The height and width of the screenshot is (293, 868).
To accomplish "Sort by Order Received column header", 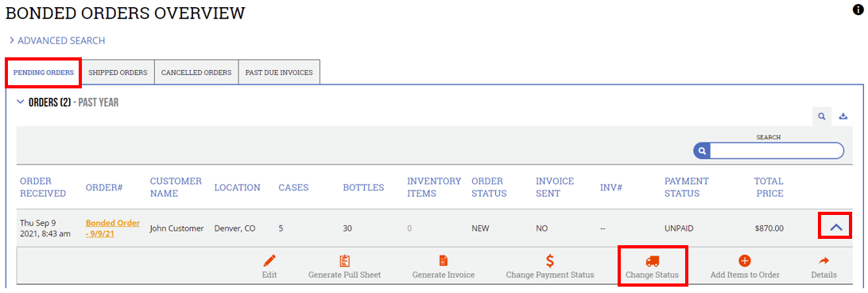I will pyautogui.click(x=43, y=188).
